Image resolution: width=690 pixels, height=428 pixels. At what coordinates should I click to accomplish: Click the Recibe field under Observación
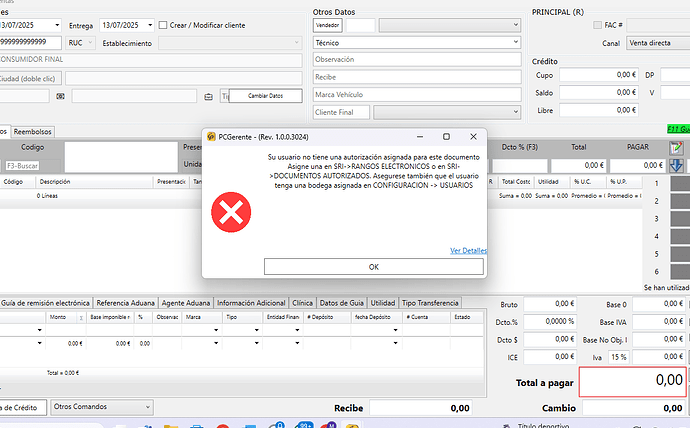tap(417, 77)
